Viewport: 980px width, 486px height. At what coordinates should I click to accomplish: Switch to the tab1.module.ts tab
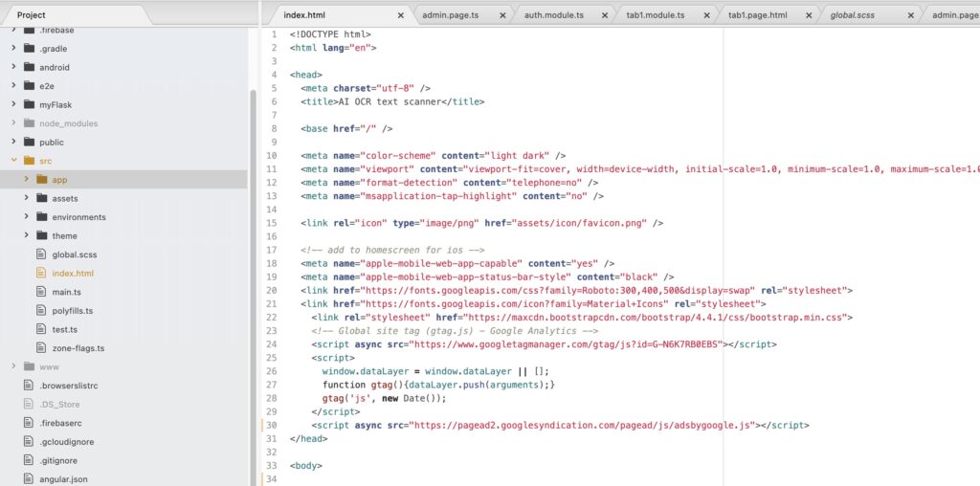(x=666, y=15)
